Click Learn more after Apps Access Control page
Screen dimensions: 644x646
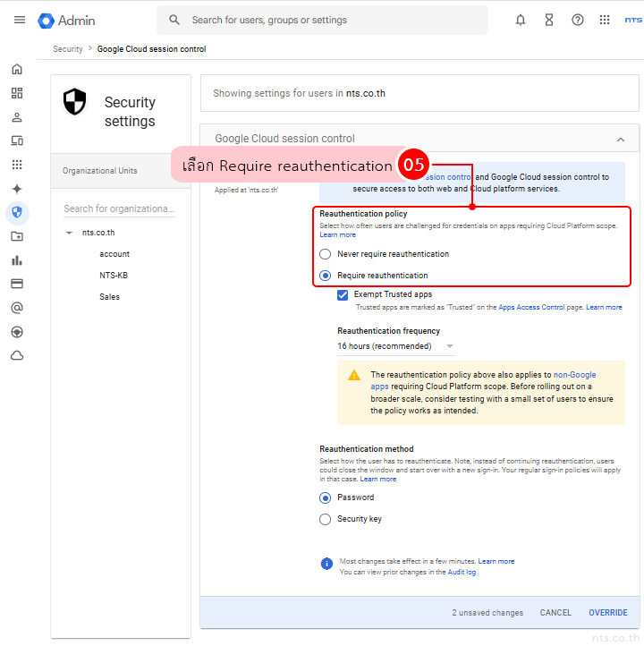coord(604,307)
